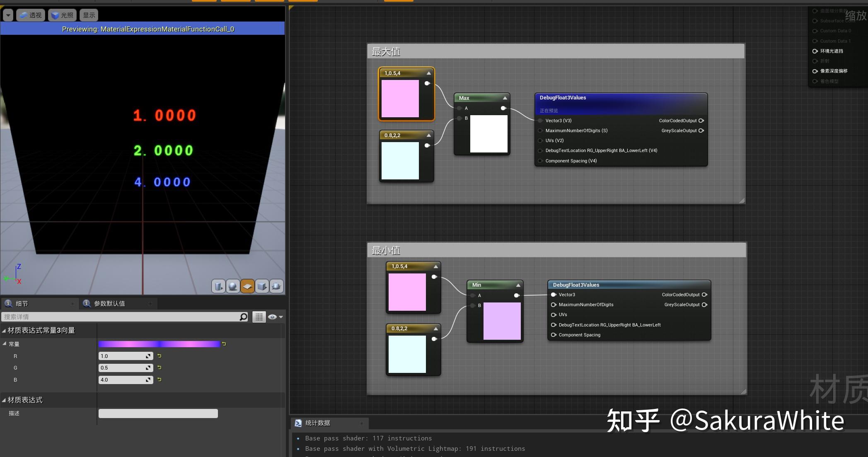Select the teapot preview mesh icon
This screenshot has width=868, height=457.
tap(276, 286)
